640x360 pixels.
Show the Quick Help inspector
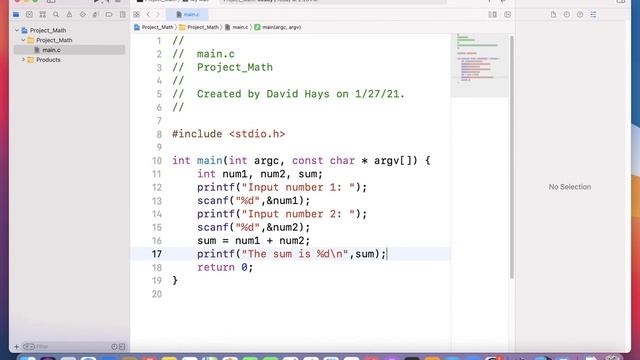(x=580, y=14)
